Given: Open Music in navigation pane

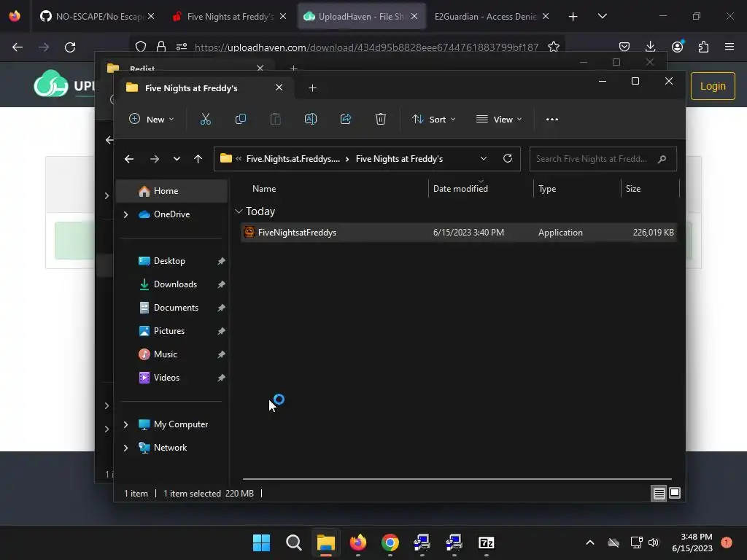Looking at the screenshot, I should 171,354.
